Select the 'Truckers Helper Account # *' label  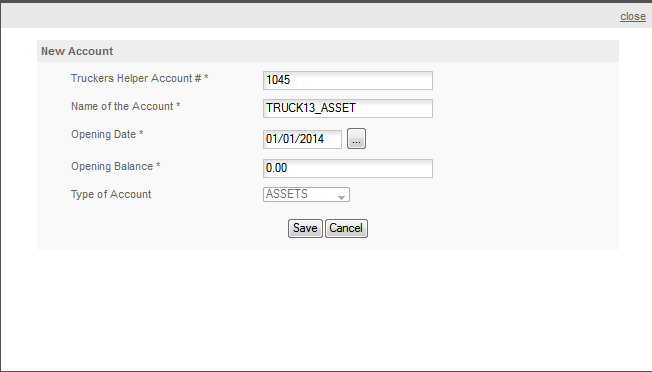coord(140,78)
